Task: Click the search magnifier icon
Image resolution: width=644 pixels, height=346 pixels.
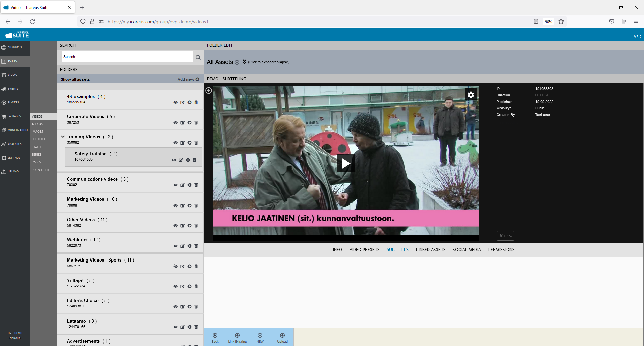Action: pyautogui.click(x=198, y=57)
